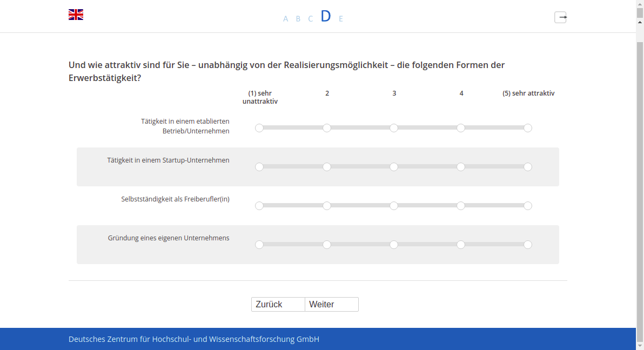
Task: Go to section B
Action: pos(298,19)
